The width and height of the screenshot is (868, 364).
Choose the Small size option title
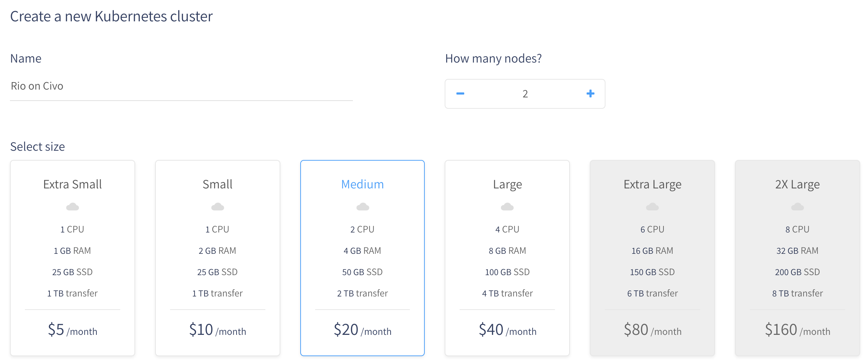[218, 184]
